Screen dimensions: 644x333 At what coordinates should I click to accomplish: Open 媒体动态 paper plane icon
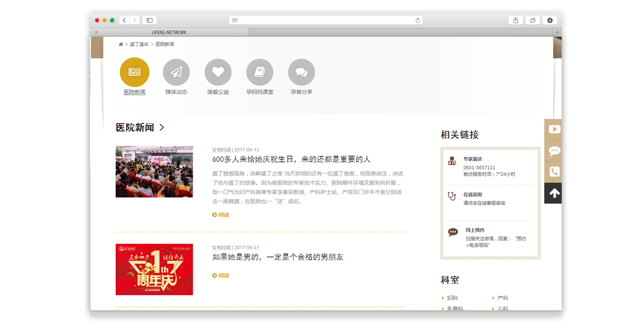pyautogui.click(x=176, y=72)
